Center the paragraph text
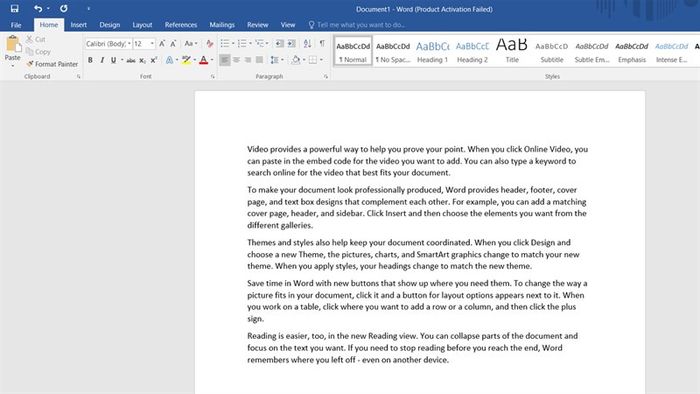 coord(236,60)
